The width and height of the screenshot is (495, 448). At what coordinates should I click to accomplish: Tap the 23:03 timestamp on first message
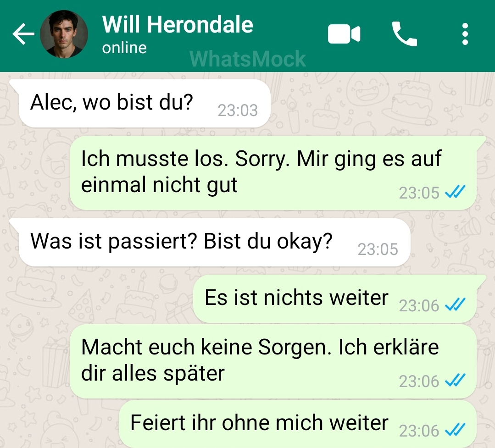tap(238, 111)
